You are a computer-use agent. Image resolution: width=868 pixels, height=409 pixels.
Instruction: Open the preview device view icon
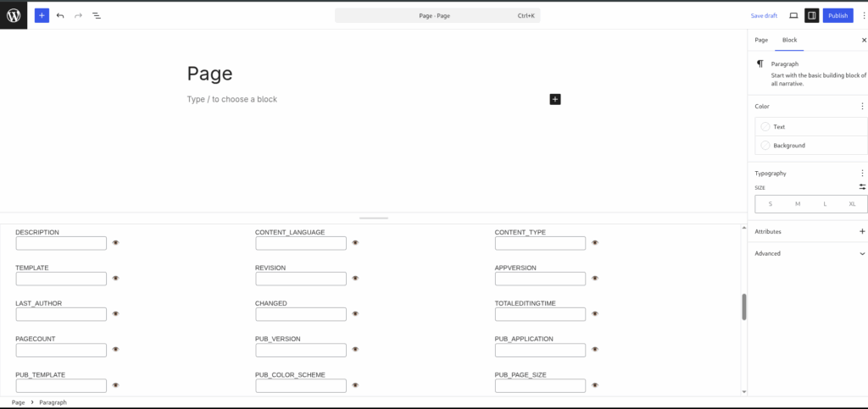(793, 15)
